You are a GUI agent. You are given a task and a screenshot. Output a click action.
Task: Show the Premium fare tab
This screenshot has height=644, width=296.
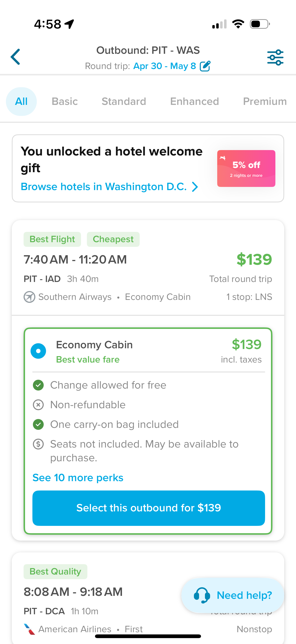[265, 101]
